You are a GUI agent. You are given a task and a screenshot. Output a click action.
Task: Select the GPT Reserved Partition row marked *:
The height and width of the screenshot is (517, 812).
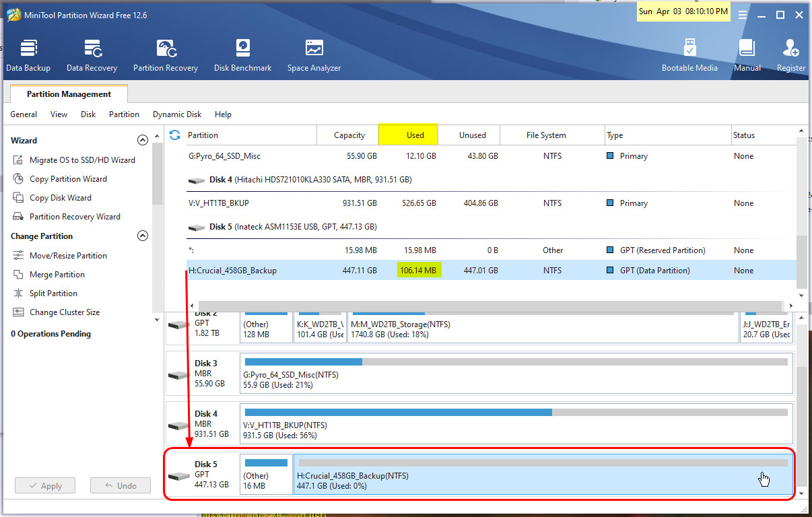coord(490,250)
